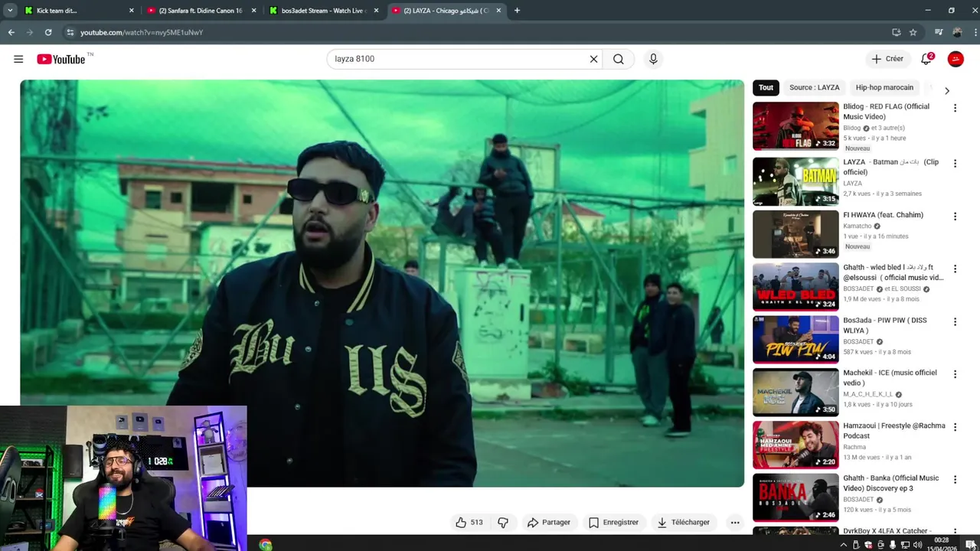Click the magnifier search button
Screen dimensions: 980x551
(619, 59)
